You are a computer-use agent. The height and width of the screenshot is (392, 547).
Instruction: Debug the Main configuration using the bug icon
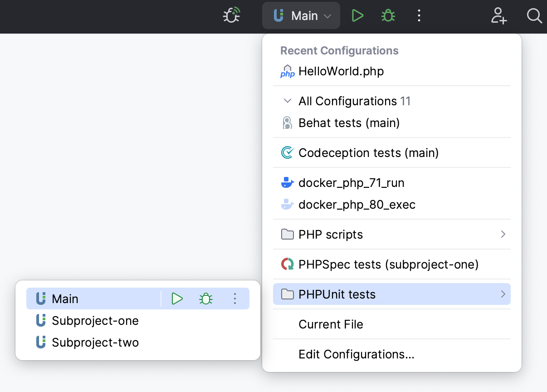388,15
